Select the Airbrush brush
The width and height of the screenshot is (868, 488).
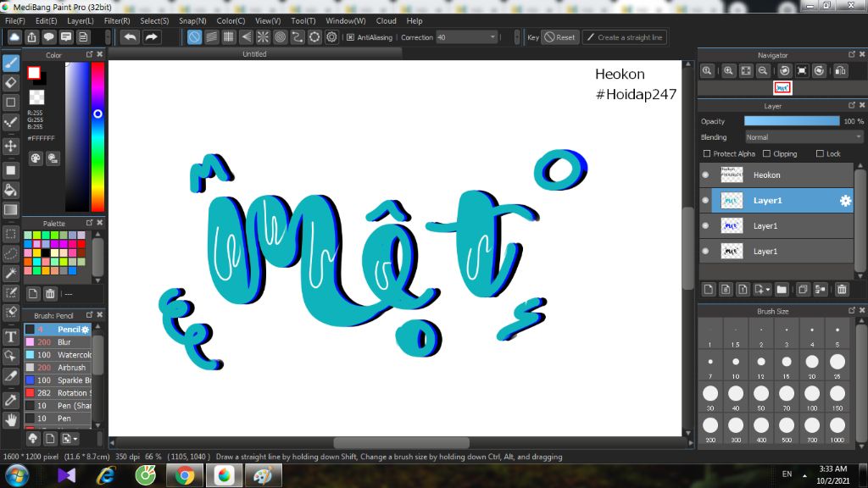tap(58, 368)
